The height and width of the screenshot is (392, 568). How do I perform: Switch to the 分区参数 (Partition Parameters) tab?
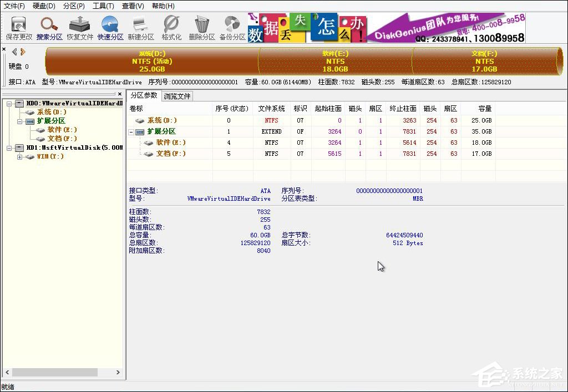click(x=144, y=95)
